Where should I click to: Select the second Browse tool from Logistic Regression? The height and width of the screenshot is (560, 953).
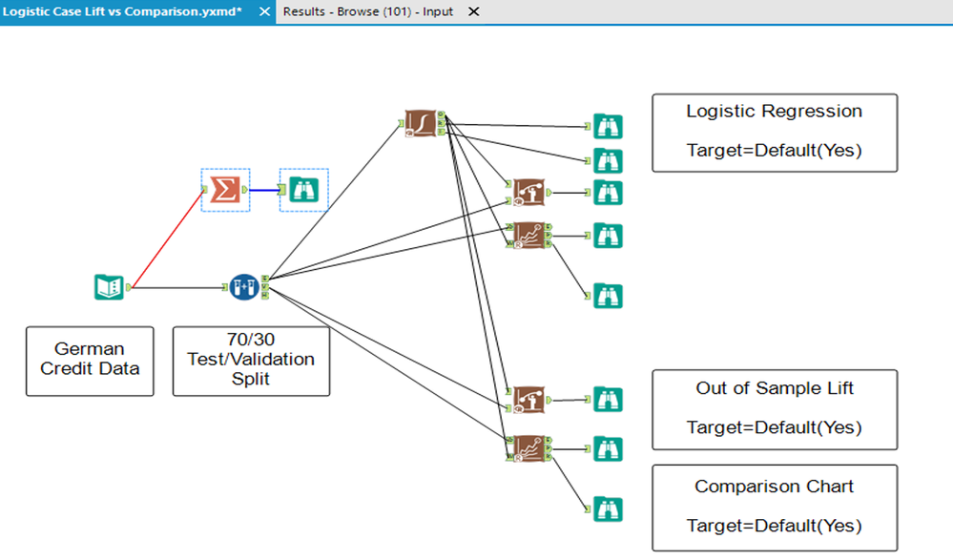(x=608, y=160)
